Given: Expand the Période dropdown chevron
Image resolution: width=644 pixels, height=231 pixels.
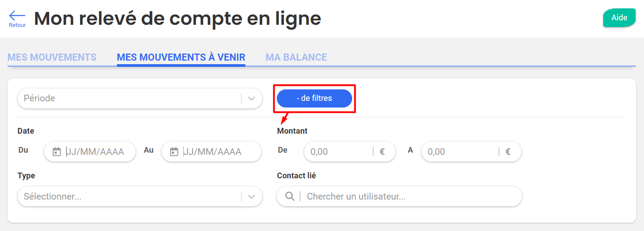Looking at the screenshot, I should pyautogui.click(x=252, y=98).
